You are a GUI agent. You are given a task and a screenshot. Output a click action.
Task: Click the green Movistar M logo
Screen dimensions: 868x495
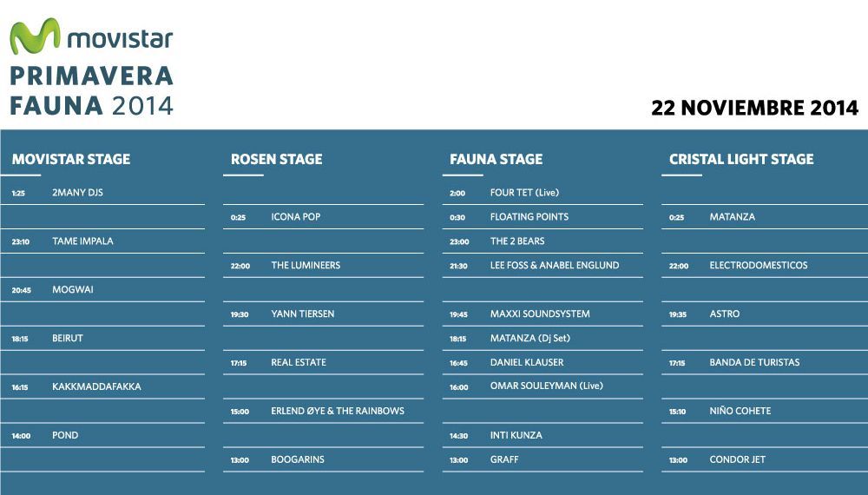[x=35, y=36]
